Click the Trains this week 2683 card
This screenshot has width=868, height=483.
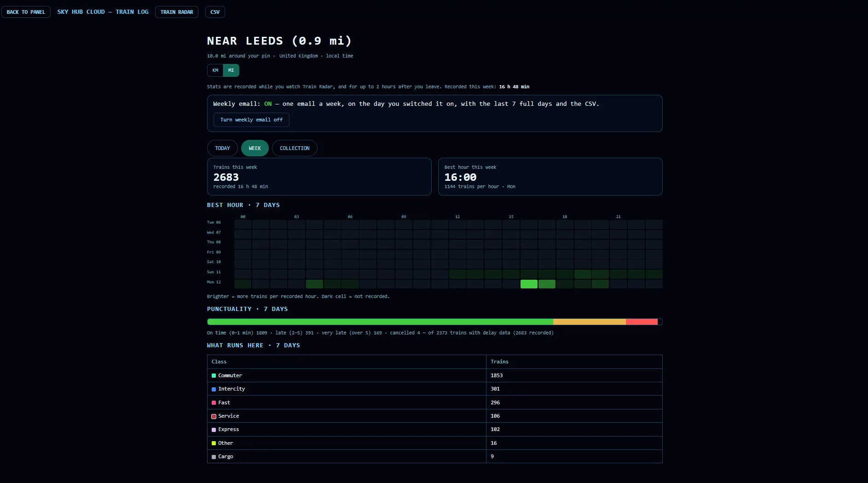(319, 177)
